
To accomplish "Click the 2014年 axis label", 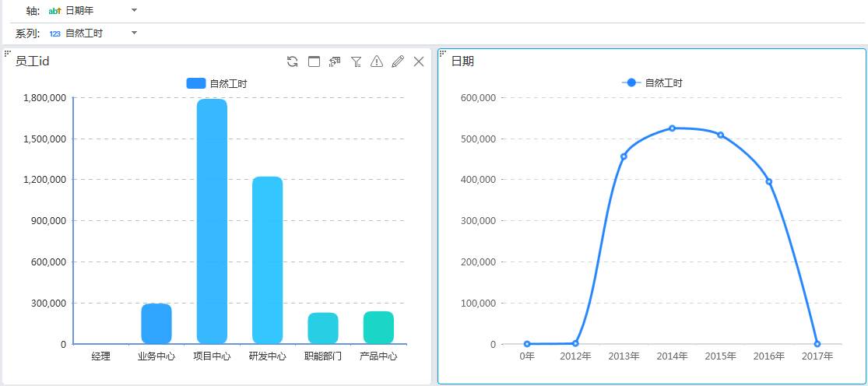I will click(x=672, y=356).
